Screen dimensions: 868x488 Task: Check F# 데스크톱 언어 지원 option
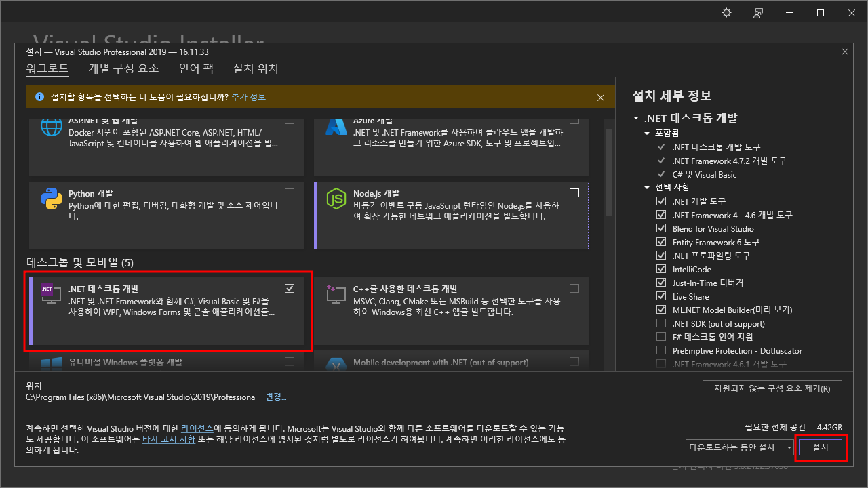(x=661, y=337)
